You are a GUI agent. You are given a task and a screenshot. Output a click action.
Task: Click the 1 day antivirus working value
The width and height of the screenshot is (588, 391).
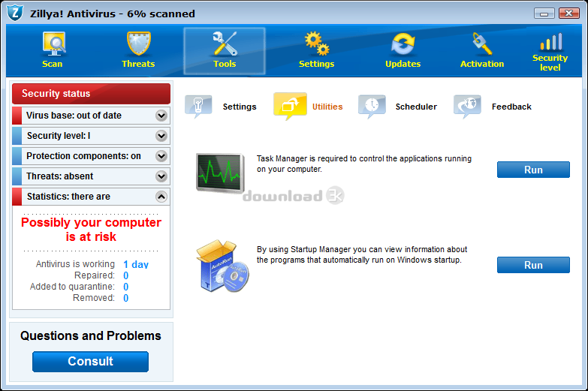(x=136, y=265)
